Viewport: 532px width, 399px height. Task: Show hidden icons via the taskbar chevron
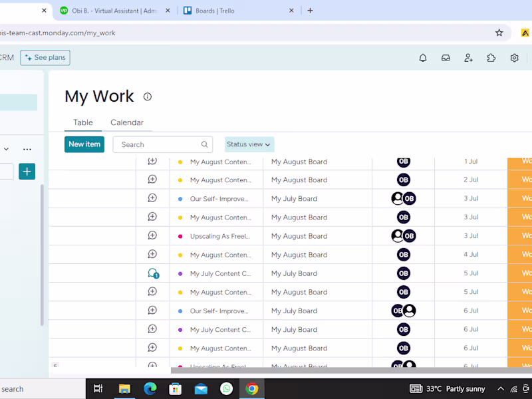tap(501, 388)
